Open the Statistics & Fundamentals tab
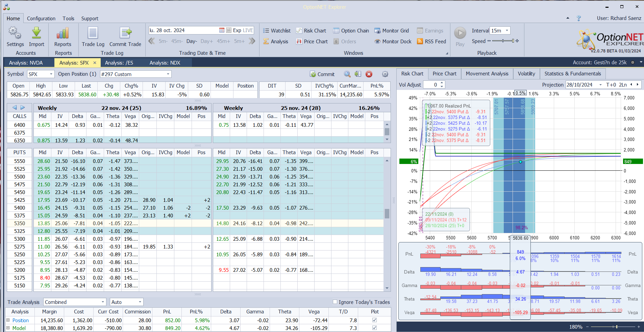The image size is (644, 332). pos(573,74)
